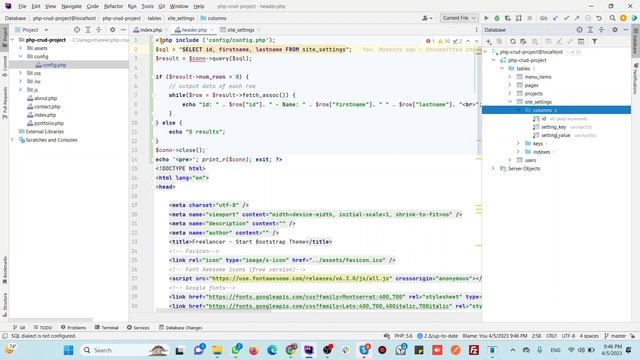This screenshot has width=640, height=360.
Task: Expand the css folder
Action: [20, 73]
